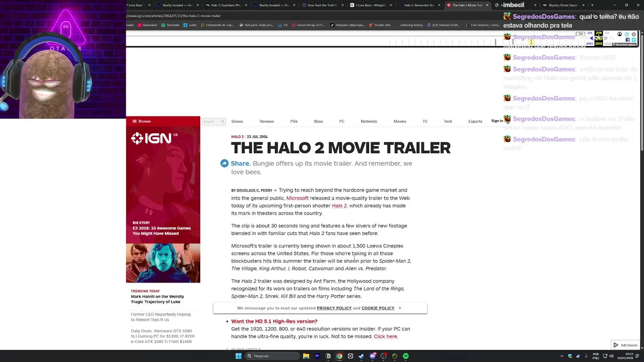
Task: Click About this capture in Wayback toolbar
Action: [625, 44]
